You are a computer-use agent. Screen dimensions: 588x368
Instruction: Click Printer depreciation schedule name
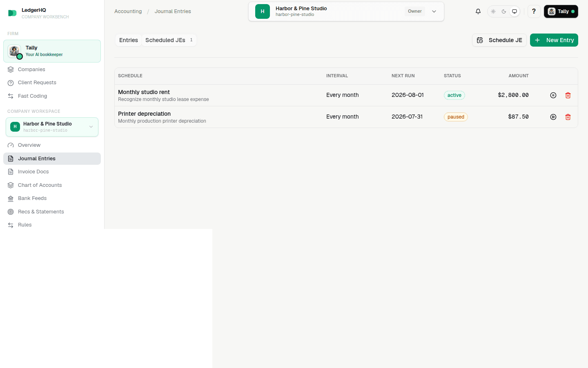click(144, 114)
